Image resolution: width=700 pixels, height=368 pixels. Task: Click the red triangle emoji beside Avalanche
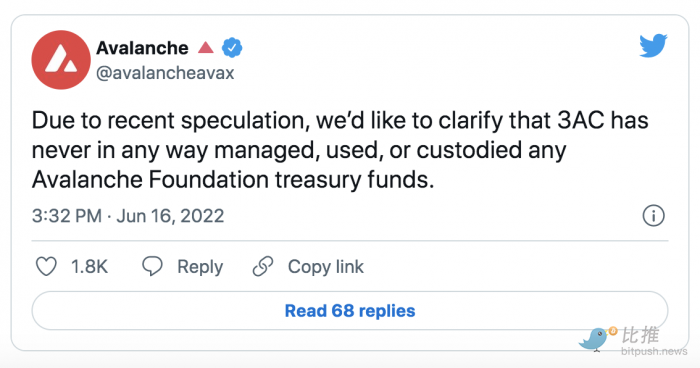click(x=206, y=47)
